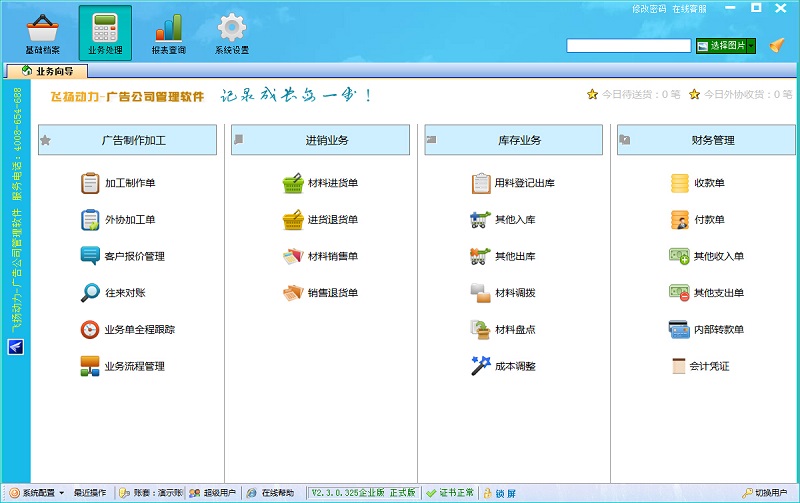800x503 pixels.
Task: Open 加工制作单 production order
Action: coord(129,183)
